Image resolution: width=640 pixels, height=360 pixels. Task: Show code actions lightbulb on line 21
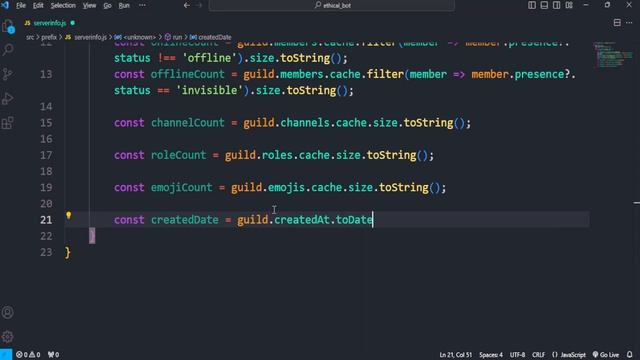69,216
